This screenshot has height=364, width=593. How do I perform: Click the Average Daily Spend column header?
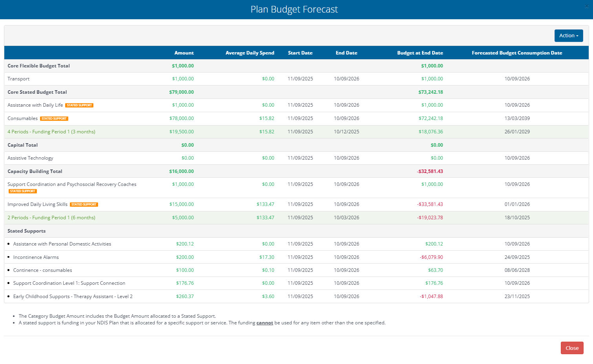coord(250,53)
